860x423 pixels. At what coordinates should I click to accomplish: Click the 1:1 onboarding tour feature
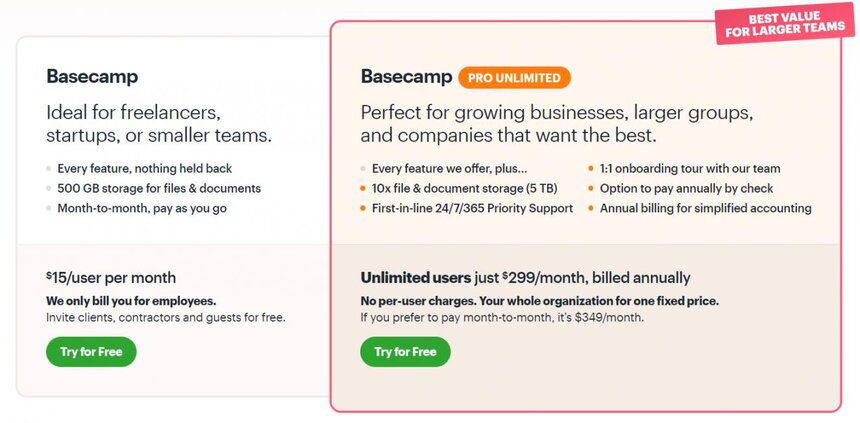coord(690,169)
